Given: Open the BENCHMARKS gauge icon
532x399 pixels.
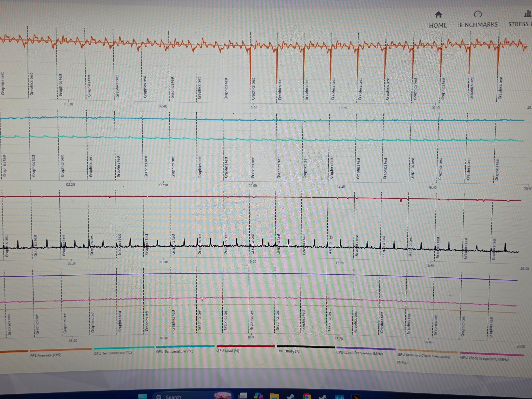Looking at the screenshot, I should (x=478, y=14).
